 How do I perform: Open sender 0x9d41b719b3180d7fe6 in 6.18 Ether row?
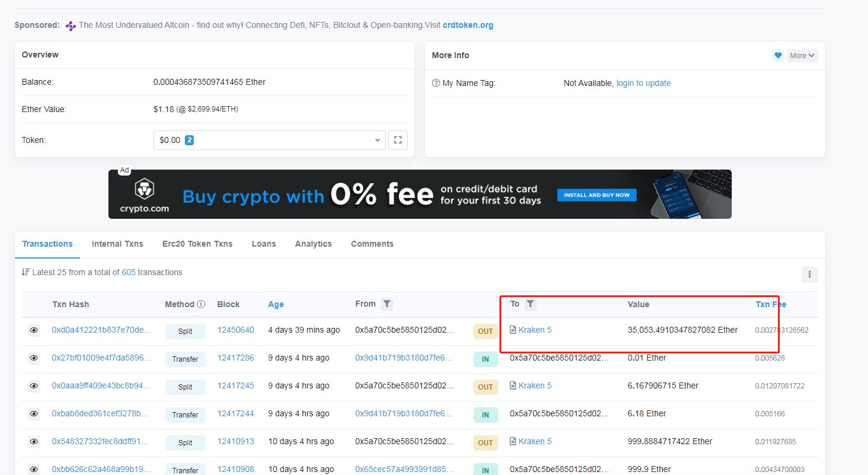(x=405, y=414)
